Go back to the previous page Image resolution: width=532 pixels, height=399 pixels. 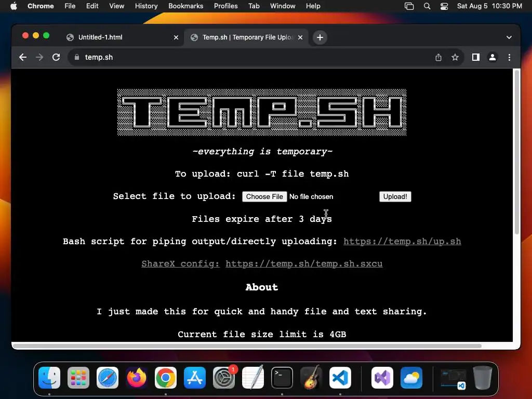[23, 57]
